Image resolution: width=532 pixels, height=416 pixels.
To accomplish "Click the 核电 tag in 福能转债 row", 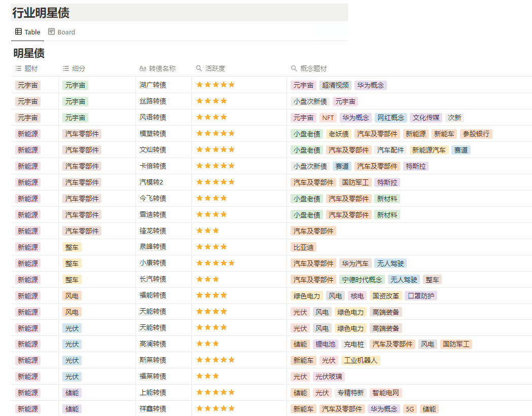I will click(x=357, y=296).
